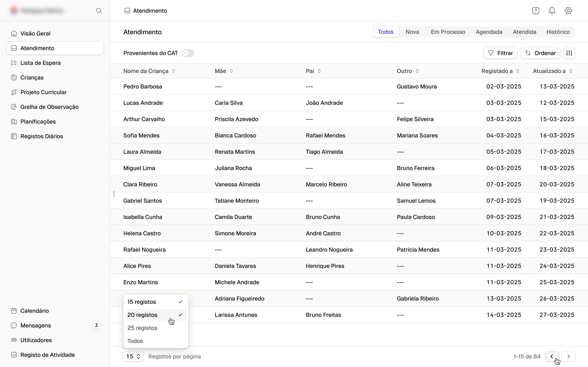Open help using the question mark icon
This screenshot has height=367, width=588.
tap(535, 10)
